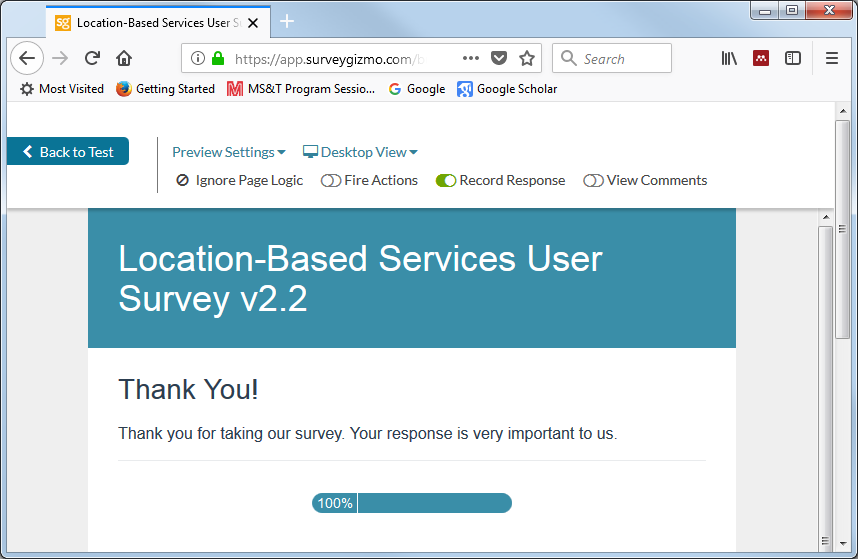This screenshot has height=559, width=858.
Task: Open a new browser tab
Action: [287, 22]
